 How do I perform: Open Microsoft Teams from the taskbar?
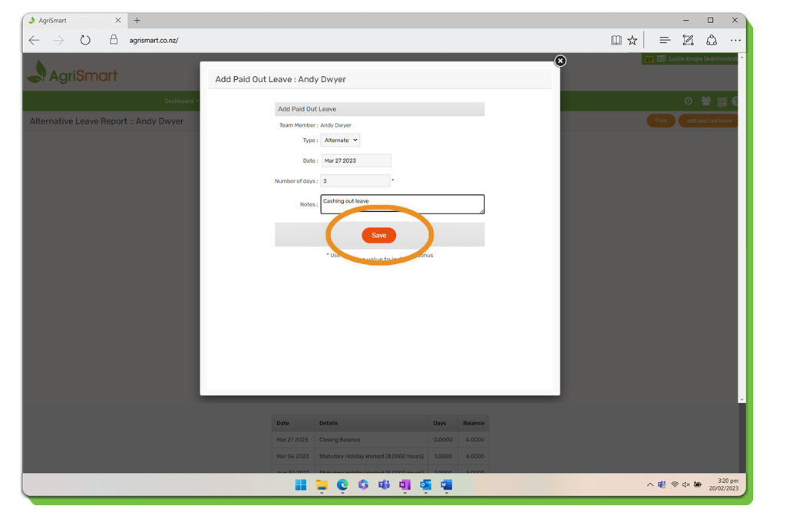384,485
